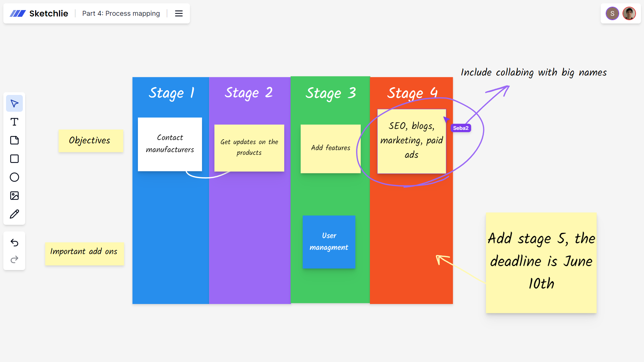The width and height of the screenshot is (644, 362).
Task: Undo the last action
Action: point(14,243)
